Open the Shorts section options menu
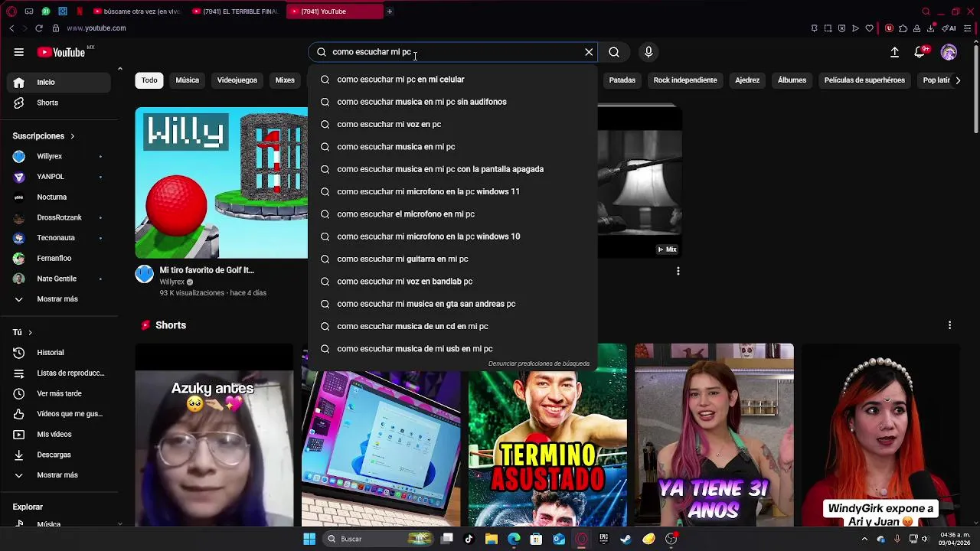 (x=949, y=325)
